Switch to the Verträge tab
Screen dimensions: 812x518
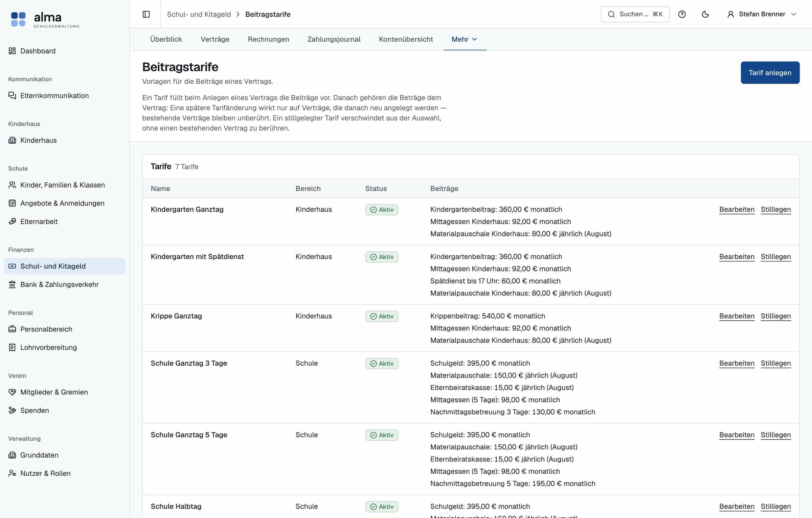tap(215, 39)
